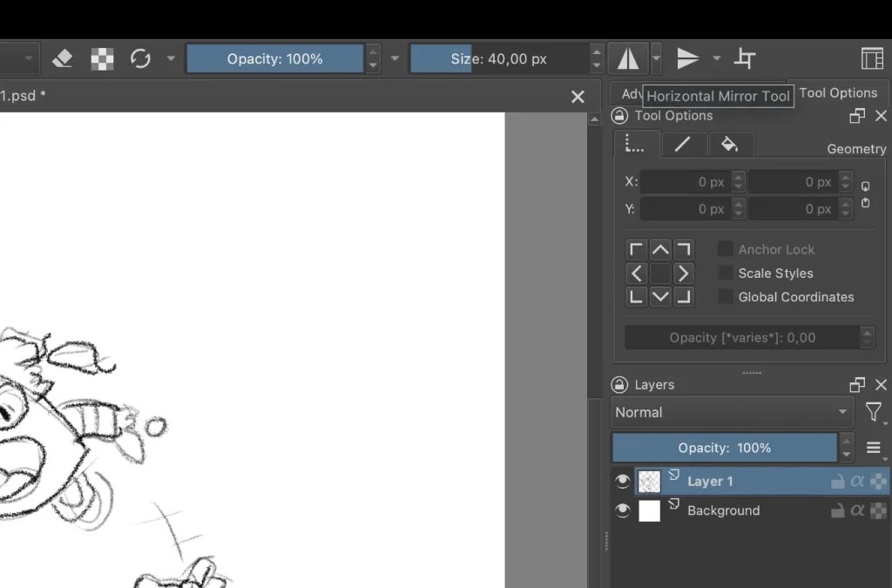Select the Eraser mode toolbar icon
Image resolution: width=892 pixels, height=588 pixels.
63,58
